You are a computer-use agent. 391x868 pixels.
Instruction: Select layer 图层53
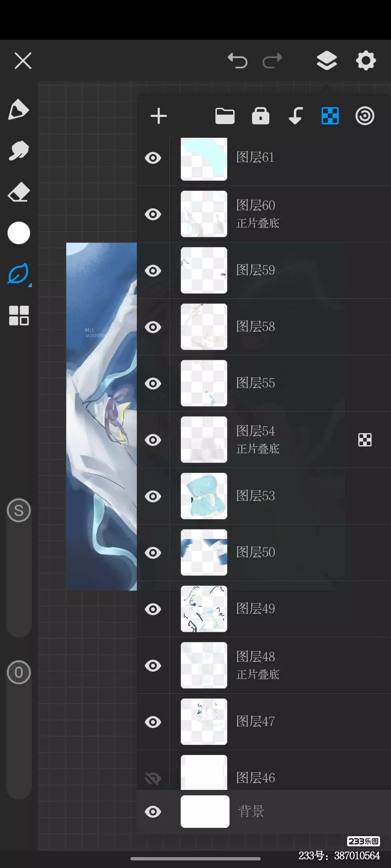tap(264, 496)
